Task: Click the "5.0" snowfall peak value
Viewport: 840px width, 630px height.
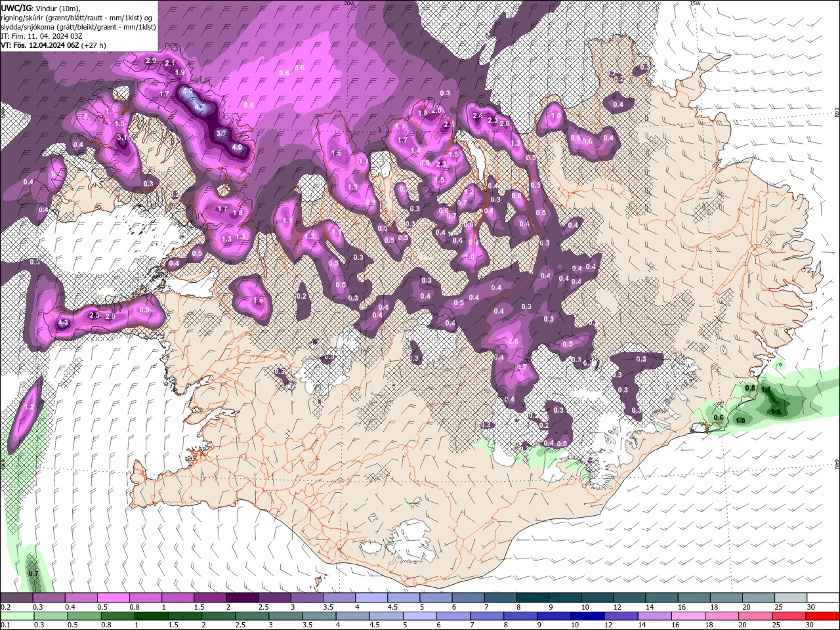Action: [188, 91]
